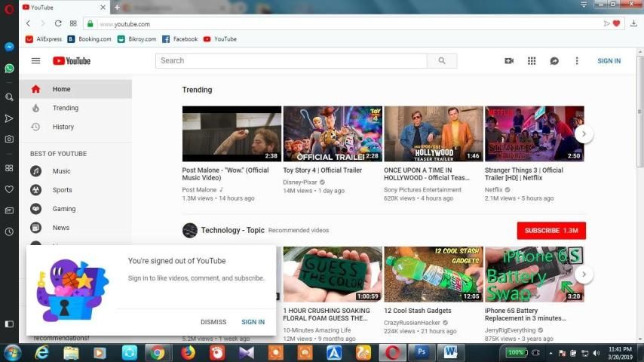Open the YouTube hamburger guide menu
This screenshot has height=362, width=644.
pyautogui.click(x=35, y=61)
